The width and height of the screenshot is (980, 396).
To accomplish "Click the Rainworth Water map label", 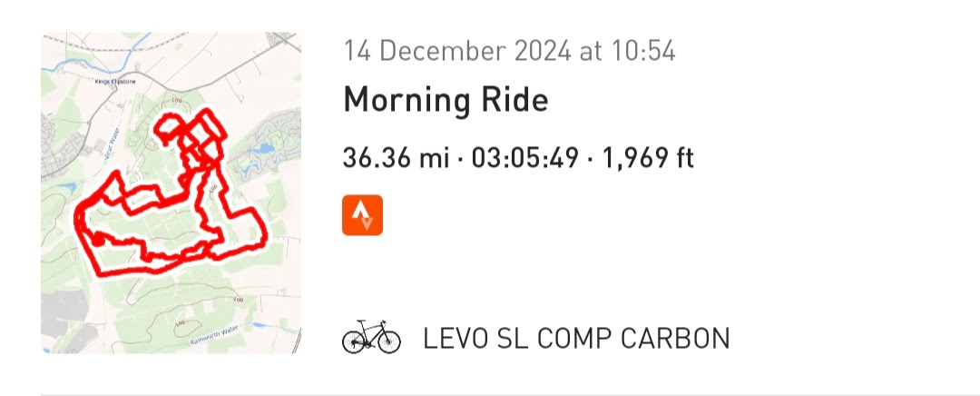I will [216, 338].
